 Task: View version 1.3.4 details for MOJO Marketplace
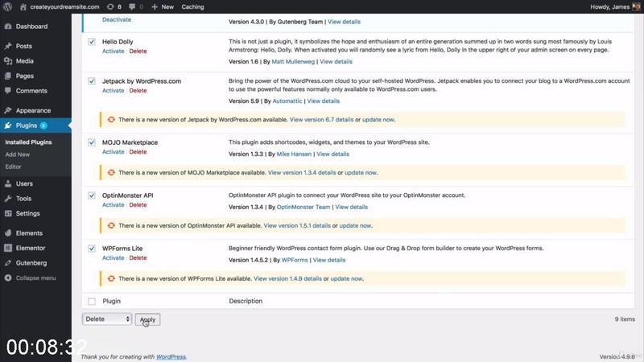(x=302, y=173)
